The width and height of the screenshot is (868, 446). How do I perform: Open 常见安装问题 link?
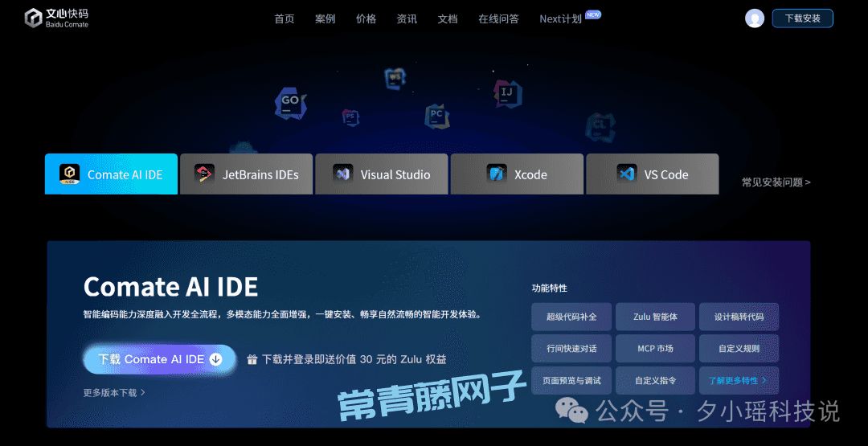tap(776, 182)
